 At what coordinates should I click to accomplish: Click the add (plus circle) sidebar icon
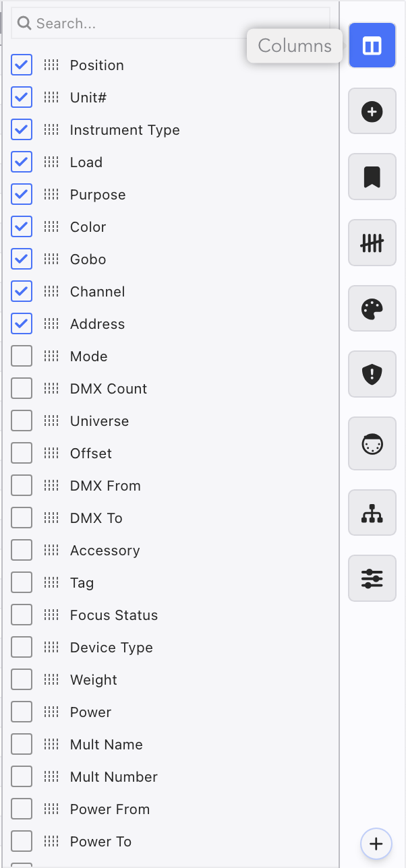pos(372,111)
